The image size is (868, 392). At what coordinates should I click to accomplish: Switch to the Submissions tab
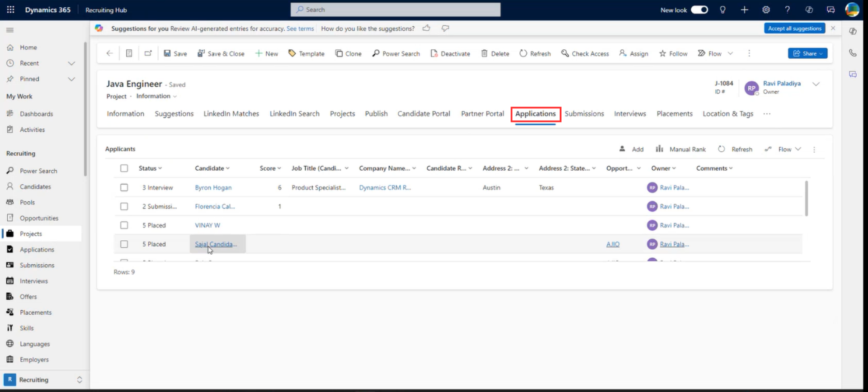pyautogui.click(x=584, y=114)
